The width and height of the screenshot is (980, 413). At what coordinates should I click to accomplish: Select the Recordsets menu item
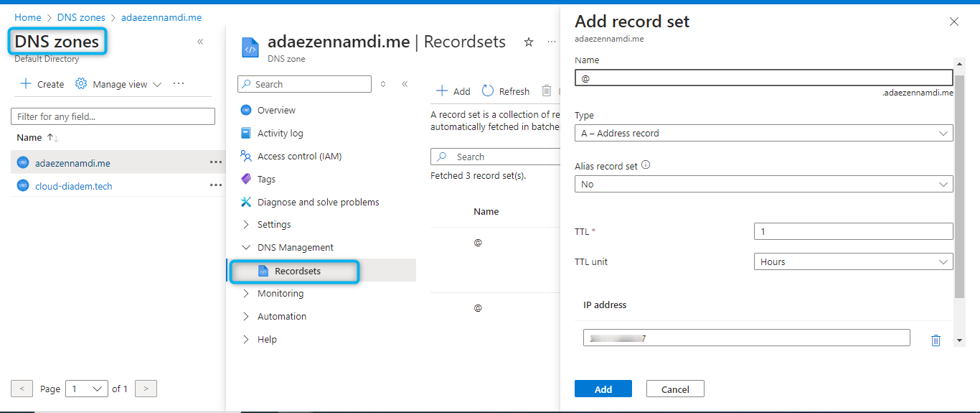(297, 272)
